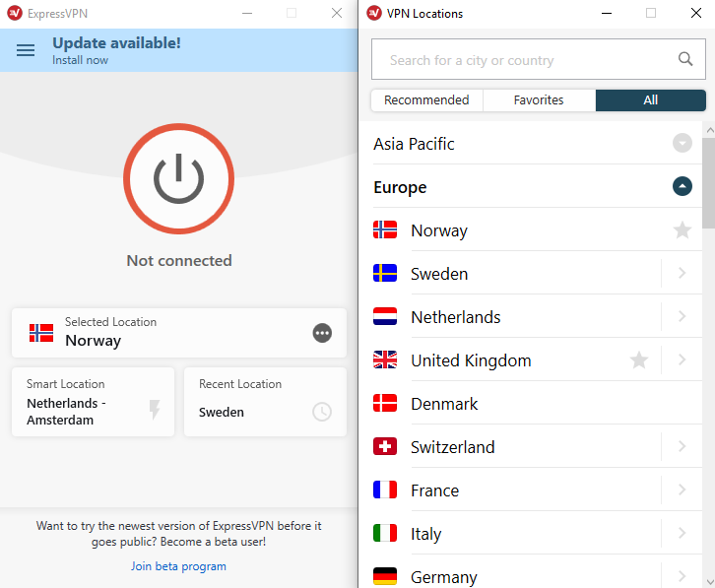Click the France flag icon

pos(385,490)
